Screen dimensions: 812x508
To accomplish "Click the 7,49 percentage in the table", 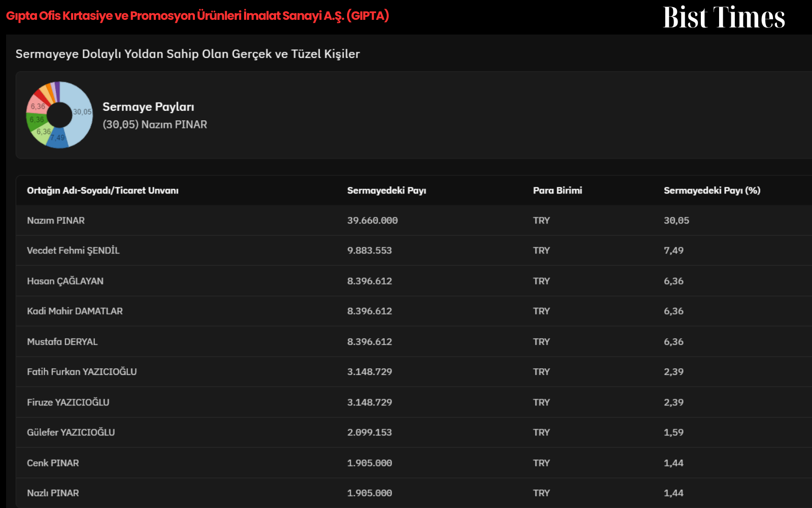I will [x=673, y=250].
